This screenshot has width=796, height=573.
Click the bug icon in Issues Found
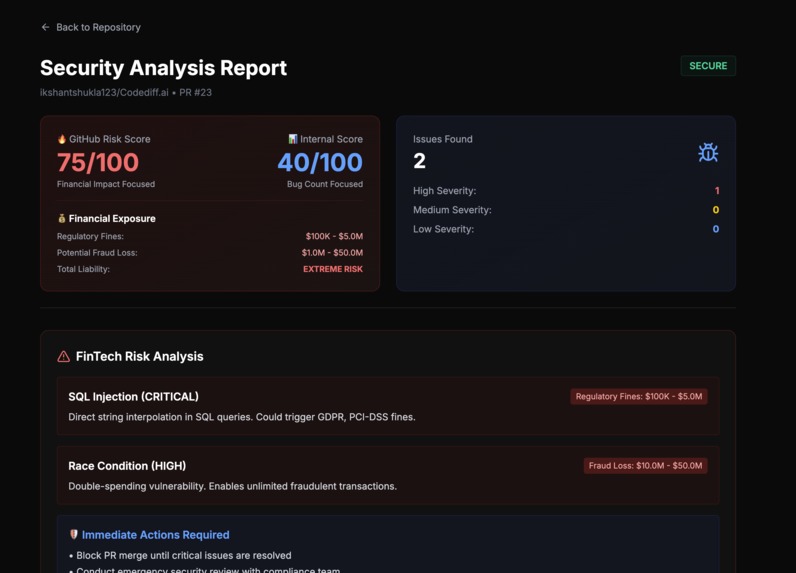(x=708, y=152)
